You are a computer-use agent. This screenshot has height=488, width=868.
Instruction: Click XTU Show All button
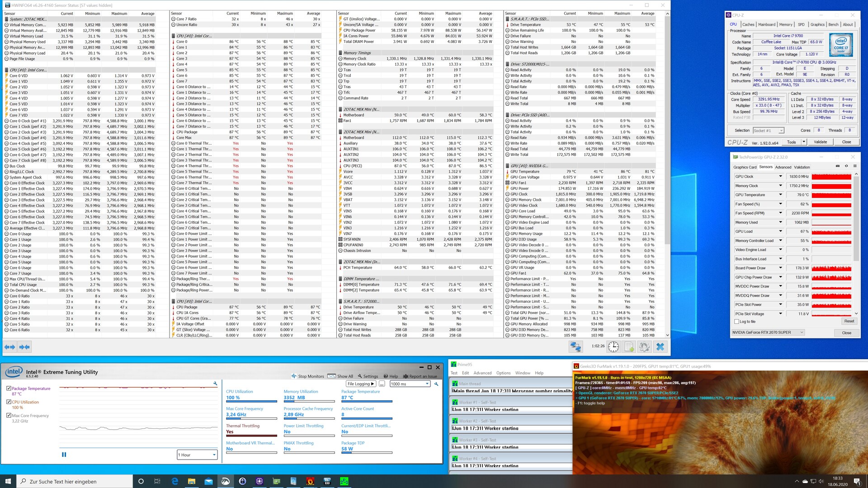pyautogui.click(x=340, y=376)
